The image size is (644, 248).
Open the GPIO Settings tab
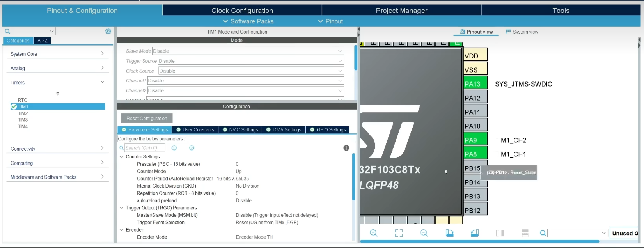(328, 130)
